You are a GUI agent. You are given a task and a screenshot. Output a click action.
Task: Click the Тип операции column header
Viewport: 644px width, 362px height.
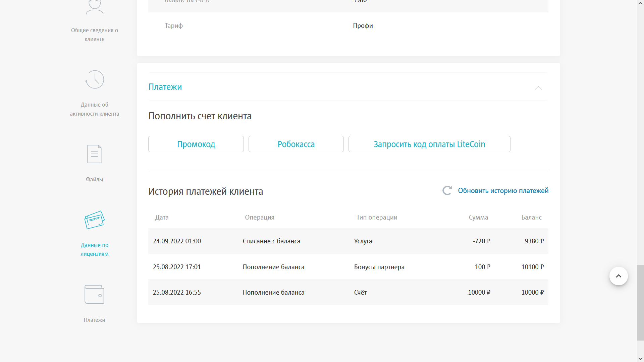[x=377, y=218]
